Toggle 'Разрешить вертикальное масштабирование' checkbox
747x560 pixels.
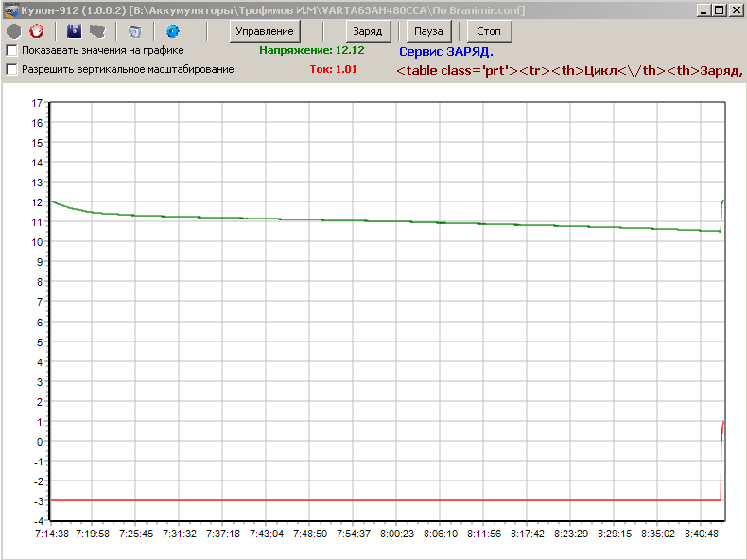coord(11,69)
